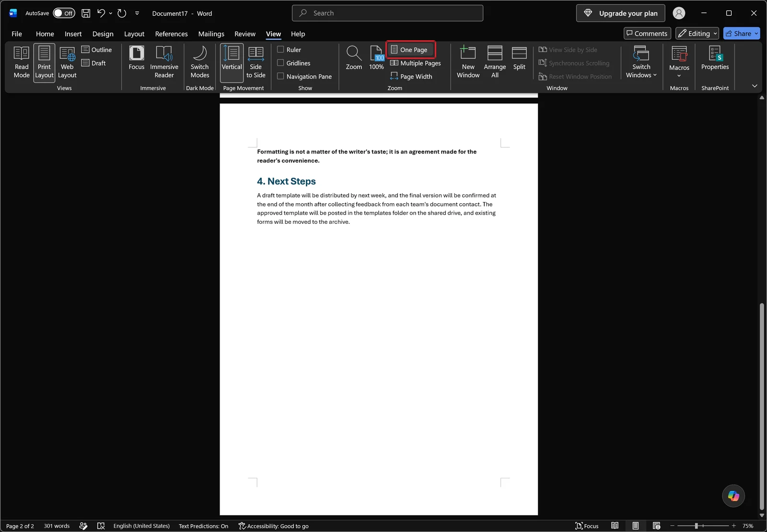Image resolution: width=767 pixels, height=532 pixels.
Task: Undo the last action
Action: 101,13
